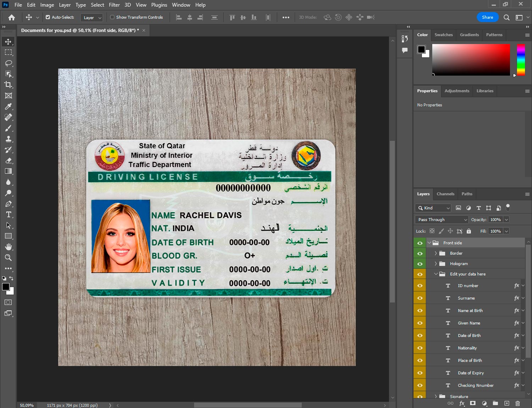Activate the Horizontal Type tool
The width and height of the screenshot is (532, 408).
pos(8,214)
